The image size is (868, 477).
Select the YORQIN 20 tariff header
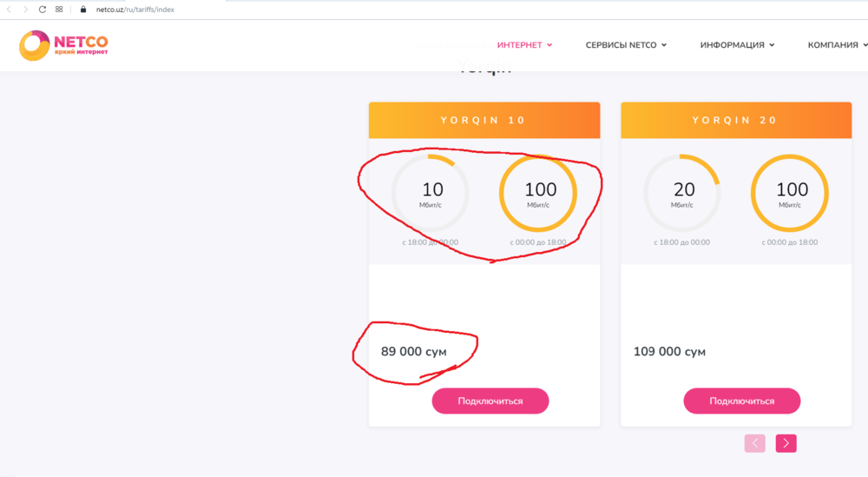pos(735,120)
